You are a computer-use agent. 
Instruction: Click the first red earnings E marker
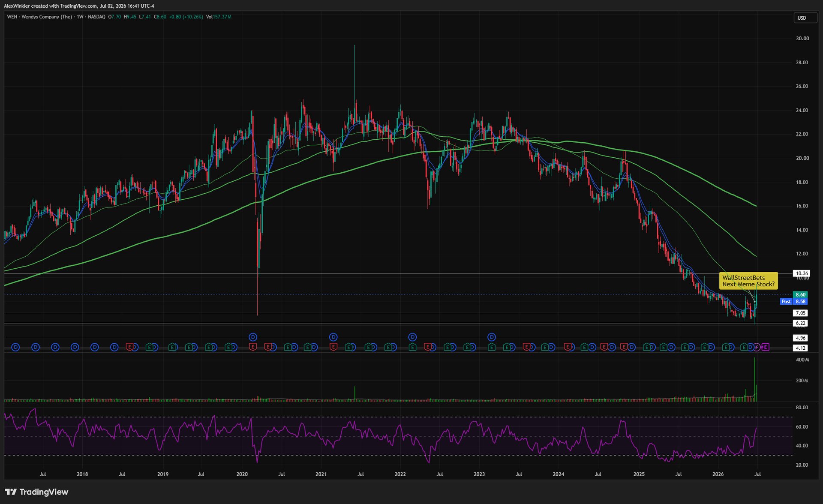click(x=129, y=347)
